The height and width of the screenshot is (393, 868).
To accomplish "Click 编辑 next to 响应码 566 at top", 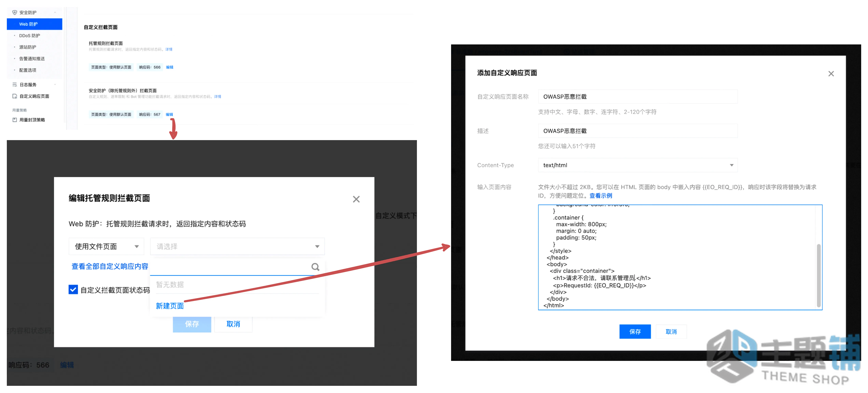I will (169, 67).
